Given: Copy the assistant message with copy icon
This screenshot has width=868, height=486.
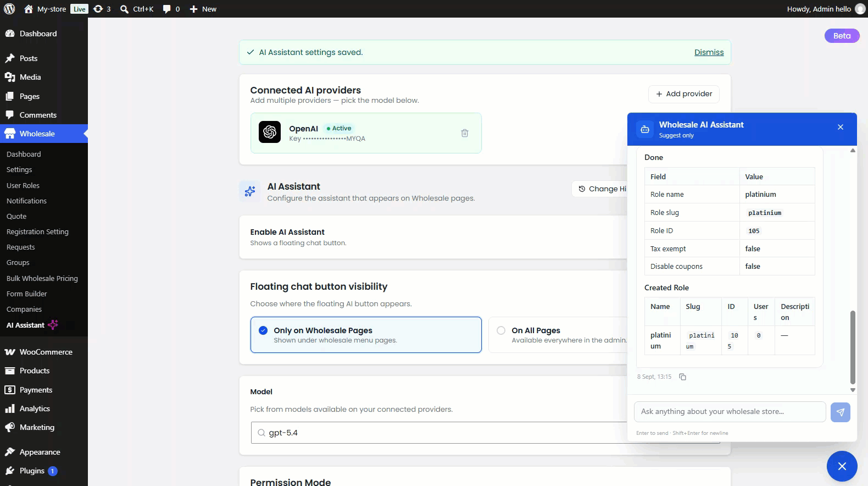Looking at the screenshot, I should tap(682, 377).
